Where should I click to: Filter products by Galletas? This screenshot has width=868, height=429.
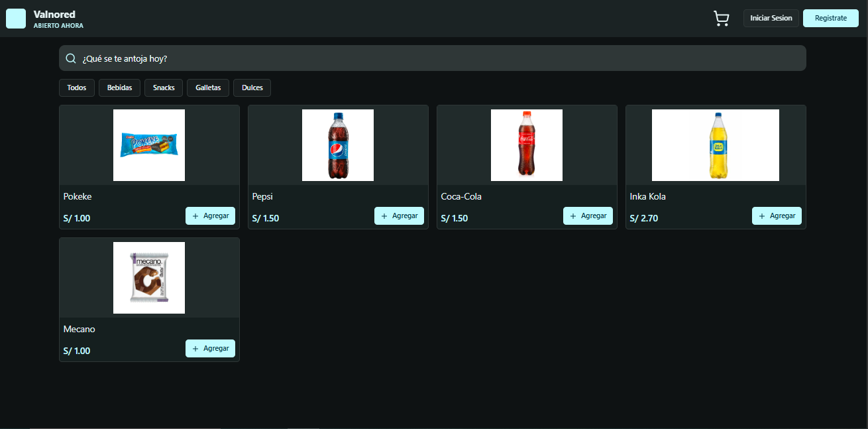[x=208, y=88]
